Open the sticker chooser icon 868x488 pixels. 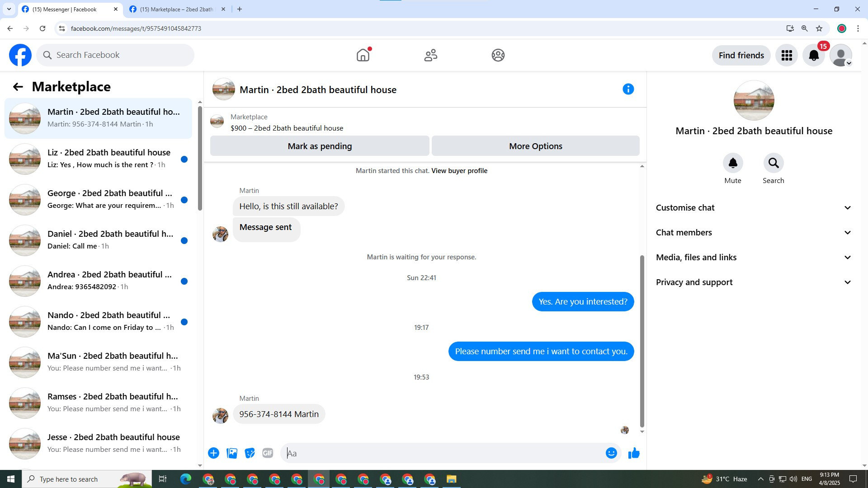[250, 453]
